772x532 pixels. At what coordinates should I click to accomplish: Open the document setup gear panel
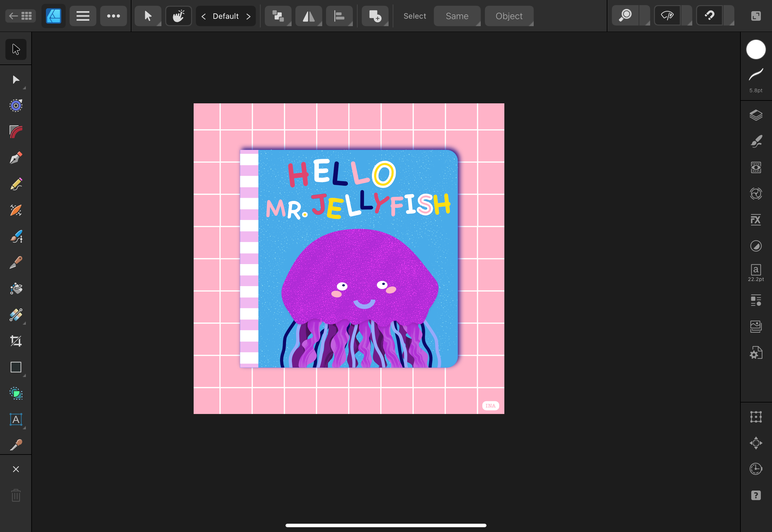coord(756,353)
